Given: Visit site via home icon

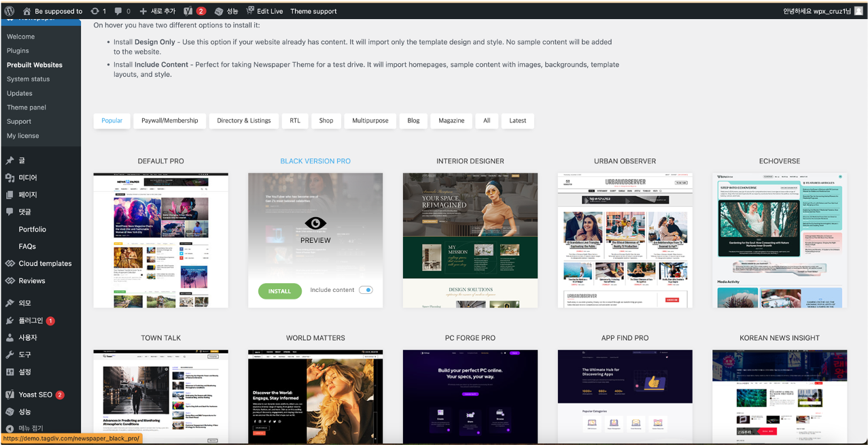Looking at the screenshot, I should tap(27, 11).
